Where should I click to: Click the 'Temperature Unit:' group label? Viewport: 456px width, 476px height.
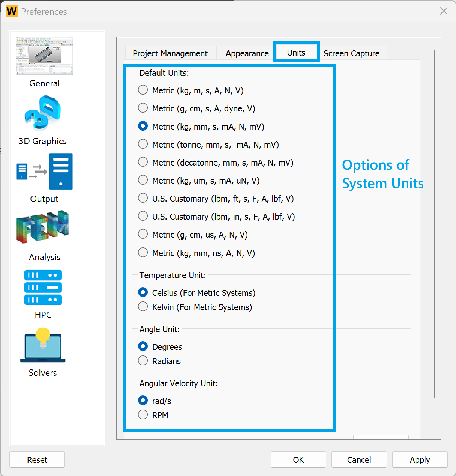coord(173,275)
